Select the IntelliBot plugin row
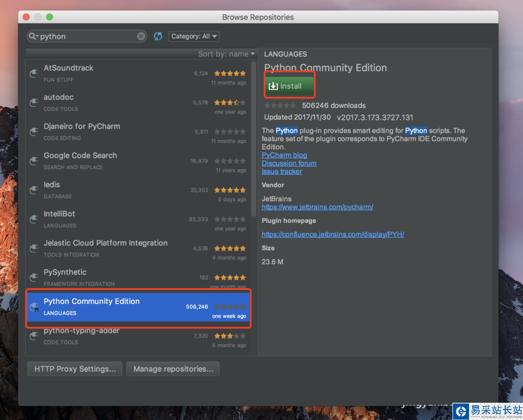Image resolution: width=523 pixels, height=420 pixels. [138, 220]
